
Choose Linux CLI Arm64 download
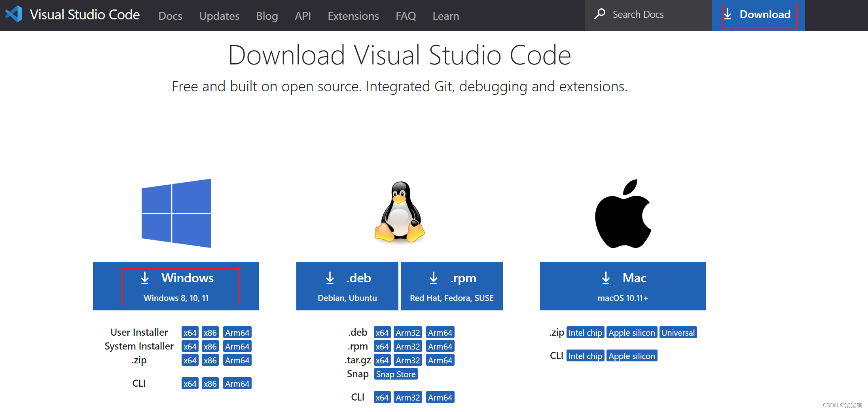point(440,397)
